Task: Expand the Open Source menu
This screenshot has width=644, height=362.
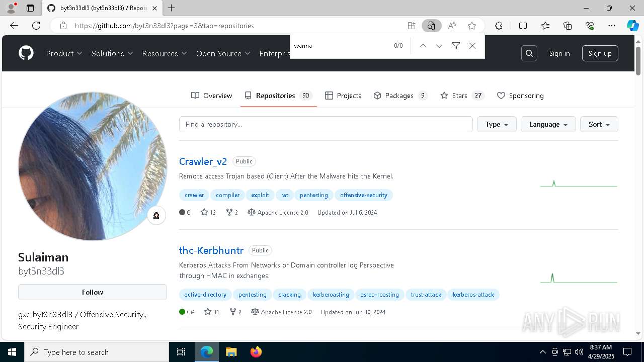Action: coord(223,53)
